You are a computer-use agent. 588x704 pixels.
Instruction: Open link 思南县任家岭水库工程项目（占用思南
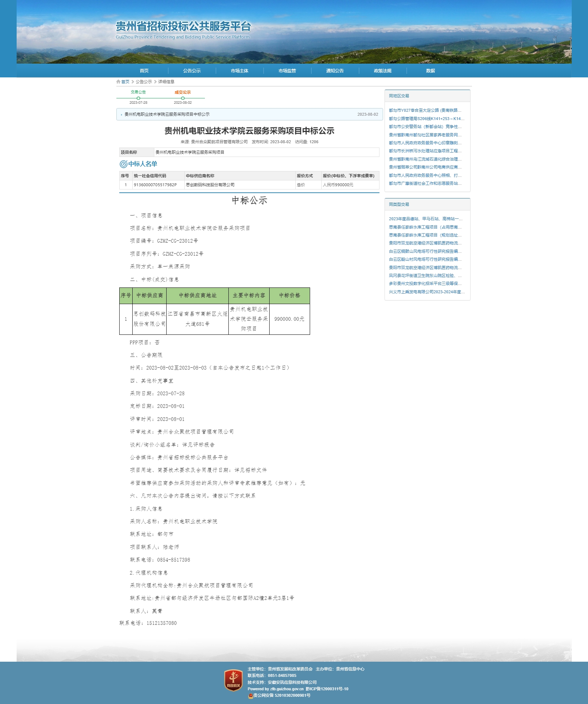point(425,227)
